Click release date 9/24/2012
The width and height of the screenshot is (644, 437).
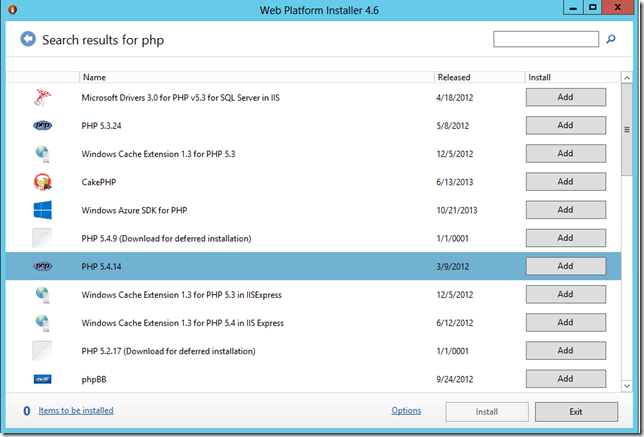click(x=455, y=379)
